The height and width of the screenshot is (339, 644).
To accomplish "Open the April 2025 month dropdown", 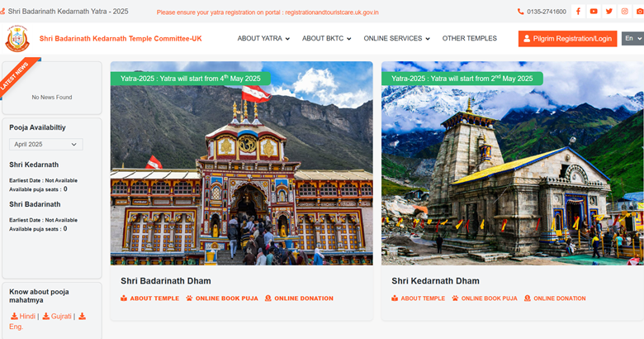I will 46,145.
